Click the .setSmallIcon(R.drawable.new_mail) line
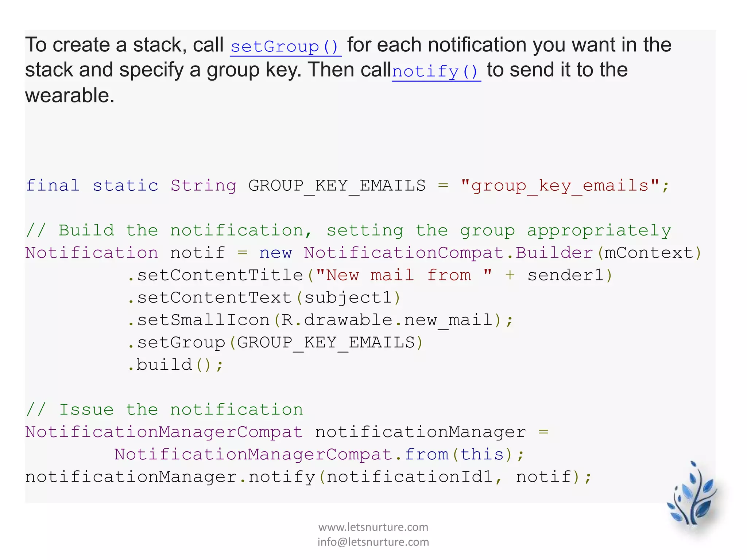747x560 pixels. [x=320, y=320]
